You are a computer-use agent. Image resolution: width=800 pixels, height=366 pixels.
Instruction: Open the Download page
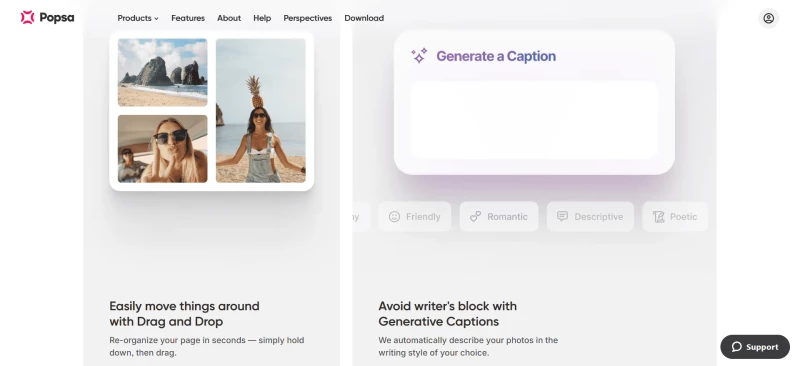[x=364, y=18]
